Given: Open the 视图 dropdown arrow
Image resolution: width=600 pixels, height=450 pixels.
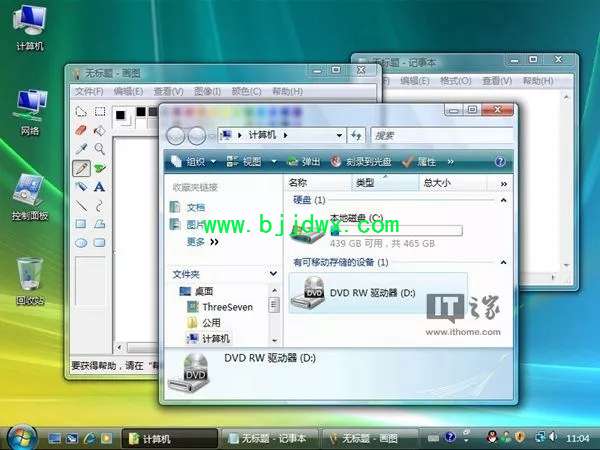Looking at the screenshot, I should click(274, 162).
